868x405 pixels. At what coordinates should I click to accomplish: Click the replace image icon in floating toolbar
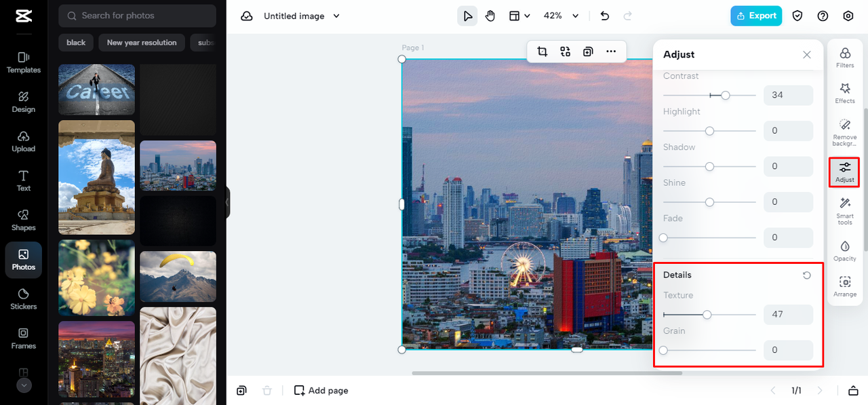coord(565,51)
